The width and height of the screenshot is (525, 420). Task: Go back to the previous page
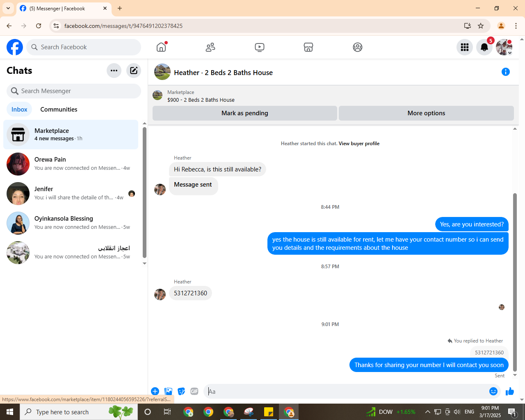[x=9, y=26]
